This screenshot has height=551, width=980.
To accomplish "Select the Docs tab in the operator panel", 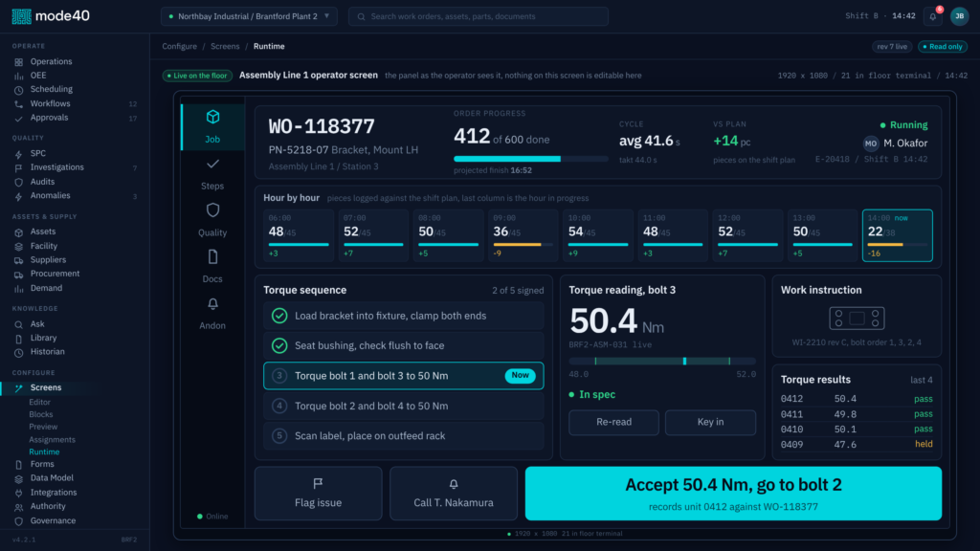I will (212, 267).
